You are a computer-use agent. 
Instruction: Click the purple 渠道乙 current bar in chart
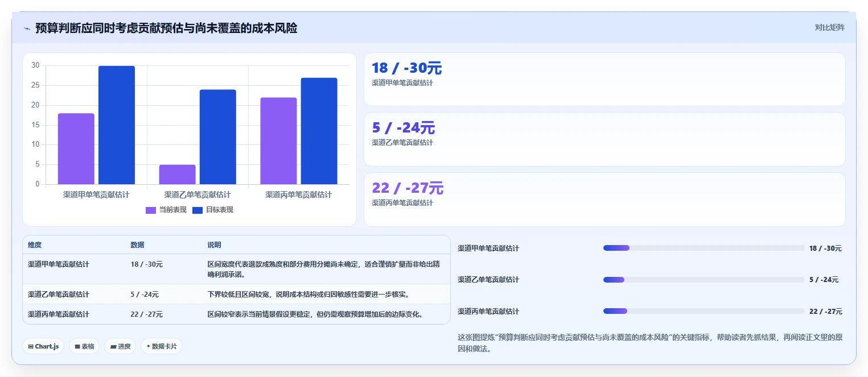coord(178,175)
